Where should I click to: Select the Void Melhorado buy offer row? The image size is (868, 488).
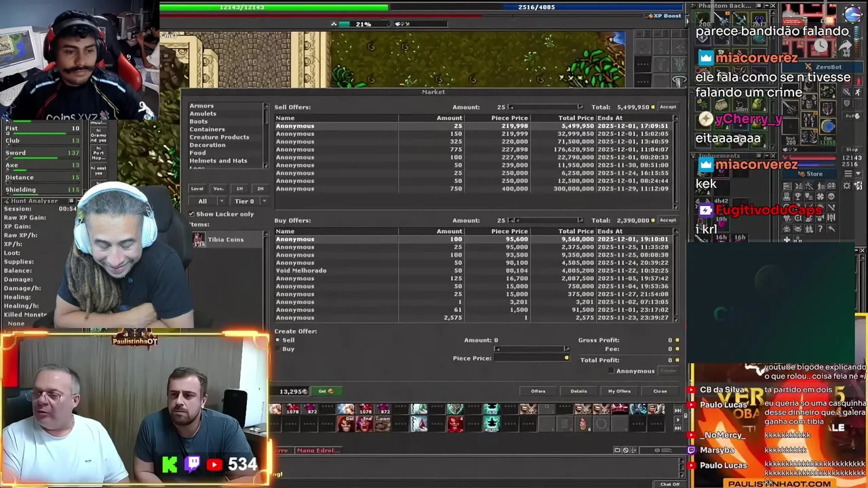point(473,270)
